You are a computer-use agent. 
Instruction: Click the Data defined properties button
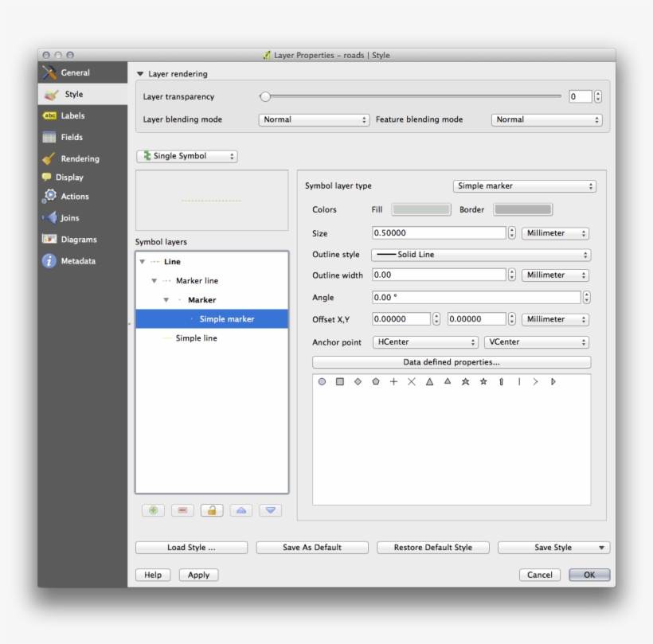[x=452, y=362]
